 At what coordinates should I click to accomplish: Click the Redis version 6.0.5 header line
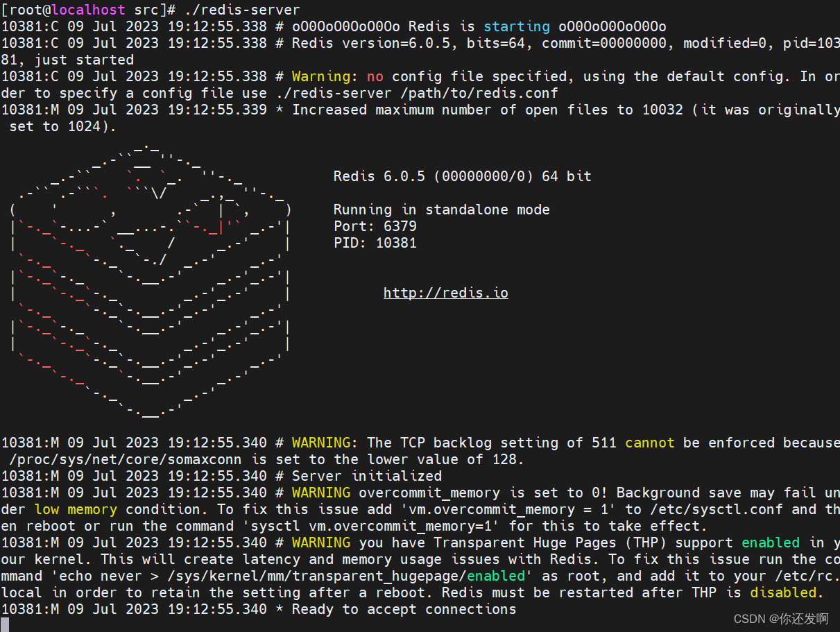coord(462,176)
